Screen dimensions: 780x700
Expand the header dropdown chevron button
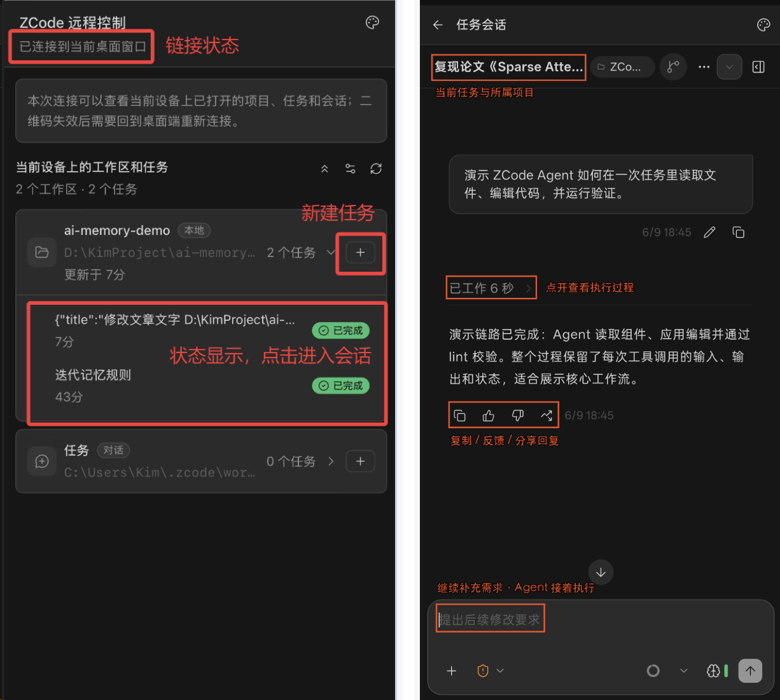(x=729, y=67)
